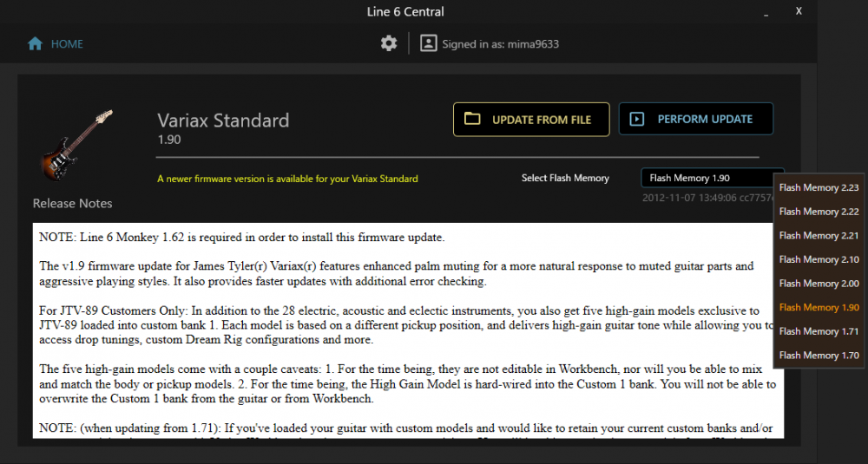
Task: Click the UPDATE FROM FILE button
Action: pos(531,119)
